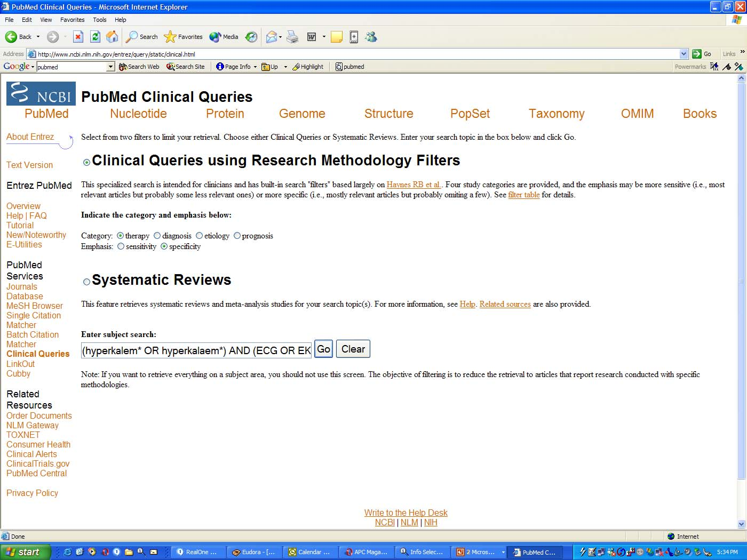Click the browser address bar URL field

357,54
